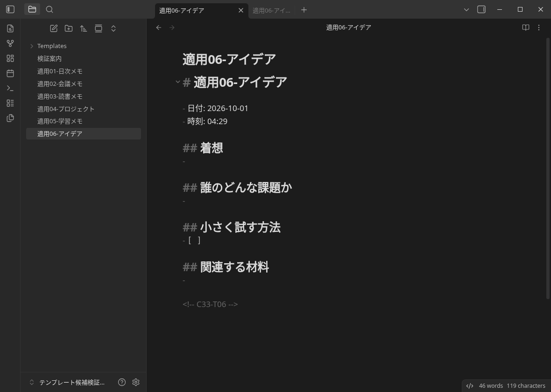The width and height of the screenshot is (551, 392).
Task: Open note 検証案内
Action: tap(84, 59)
